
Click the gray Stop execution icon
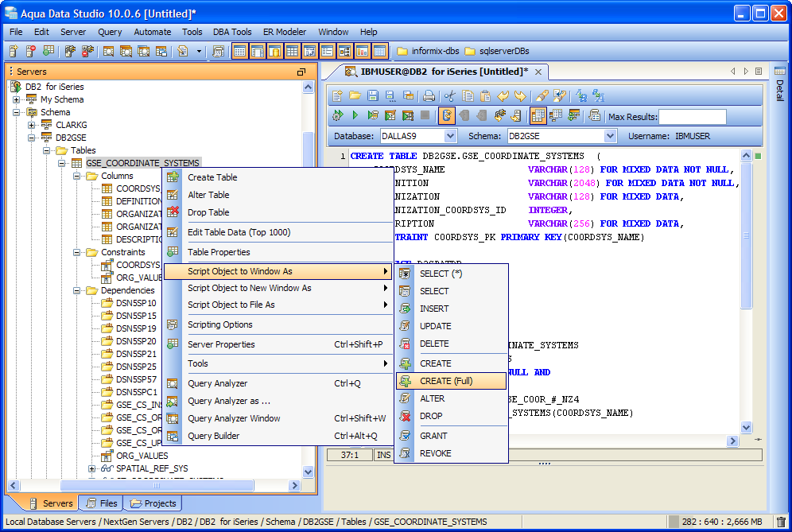[x=425, y=115]
